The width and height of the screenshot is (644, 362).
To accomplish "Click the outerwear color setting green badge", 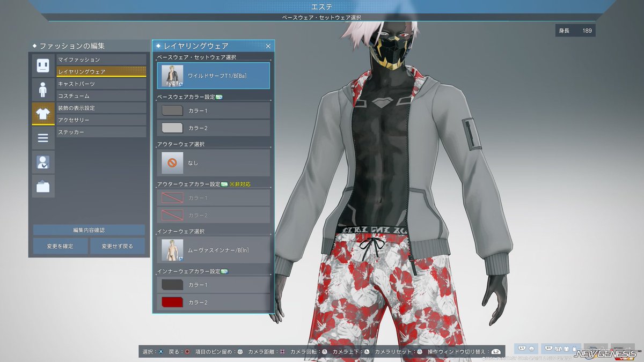I will (224, 184).
